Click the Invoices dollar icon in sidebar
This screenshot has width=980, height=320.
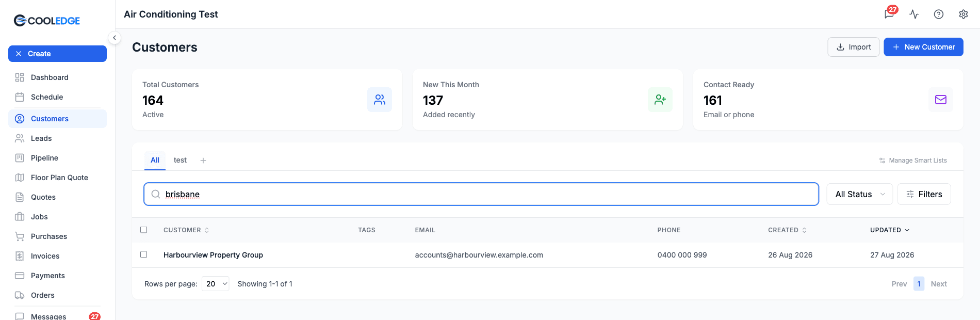[x=20, y=256]
